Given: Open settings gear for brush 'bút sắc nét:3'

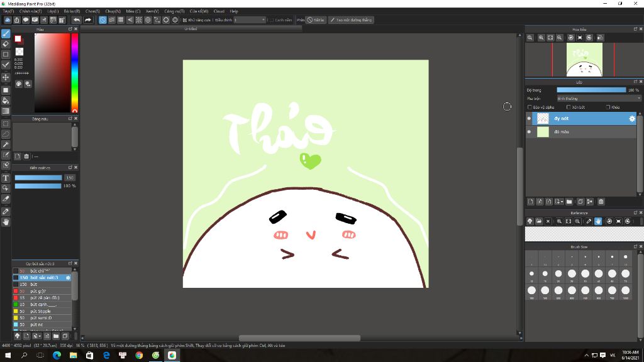Looking at the screenshot, I should click(68, 278).
